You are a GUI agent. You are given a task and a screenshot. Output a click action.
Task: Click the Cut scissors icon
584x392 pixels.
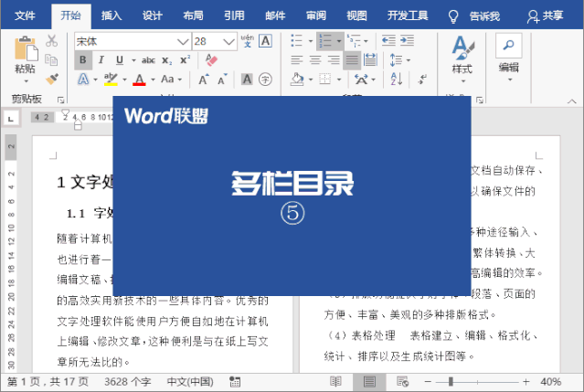point(51,40)
